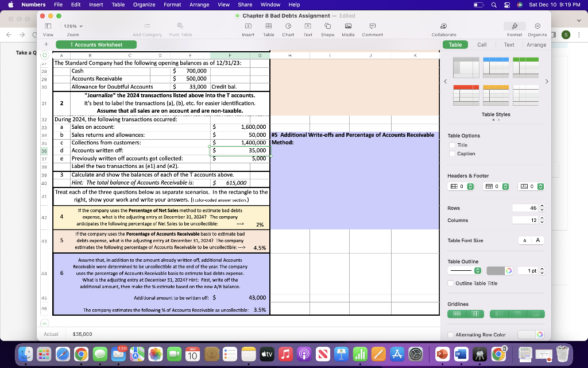Click the larger A button for Table Font Size

pyautogui.click(x=536, y=240)
